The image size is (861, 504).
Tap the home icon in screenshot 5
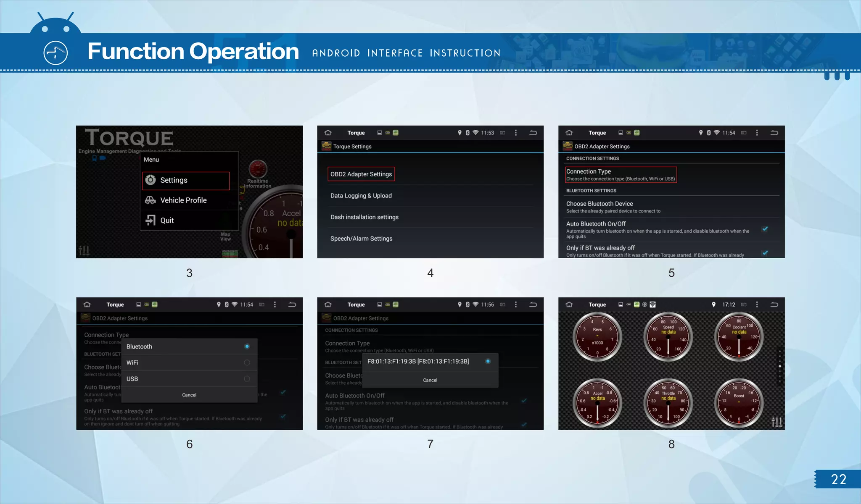tap(569, 133)
